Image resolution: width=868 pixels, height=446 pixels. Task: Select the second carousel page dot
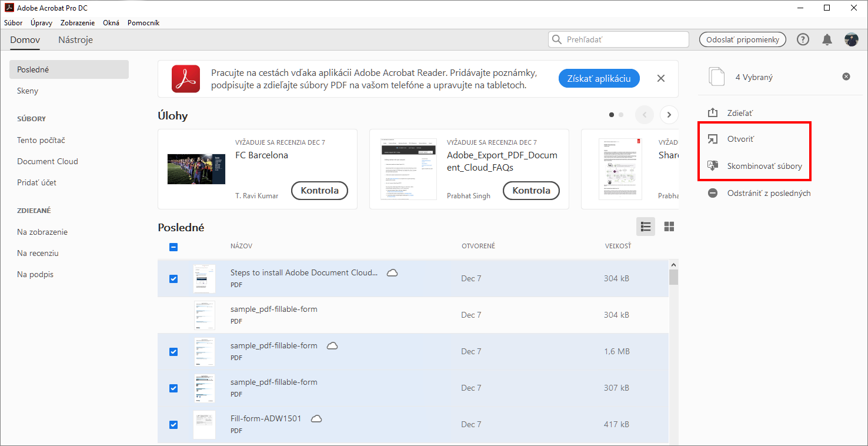pos(621,115)
